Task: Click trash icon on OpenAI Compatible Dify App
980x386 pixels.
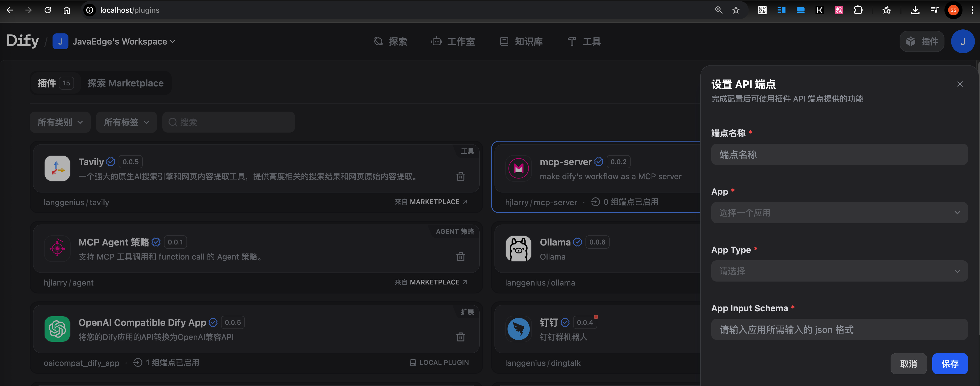Action: (461, 337)
